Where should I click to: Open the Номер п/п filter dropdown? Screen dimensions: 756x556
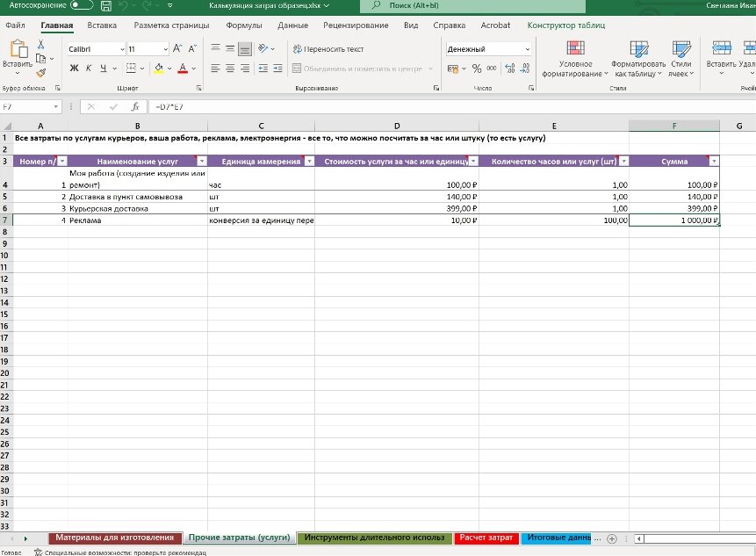point(62,162)
